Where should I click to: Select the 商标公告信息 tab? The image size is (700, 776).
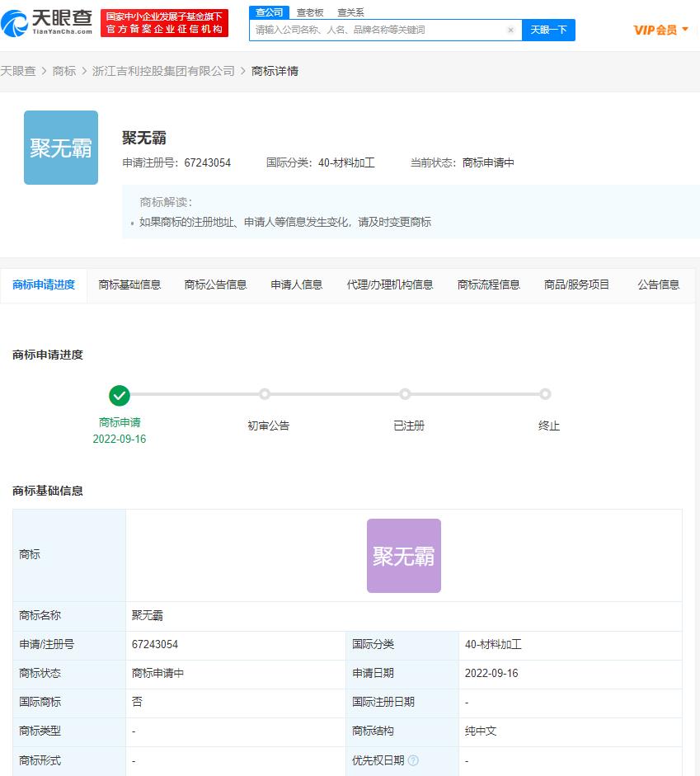point(216,285)
